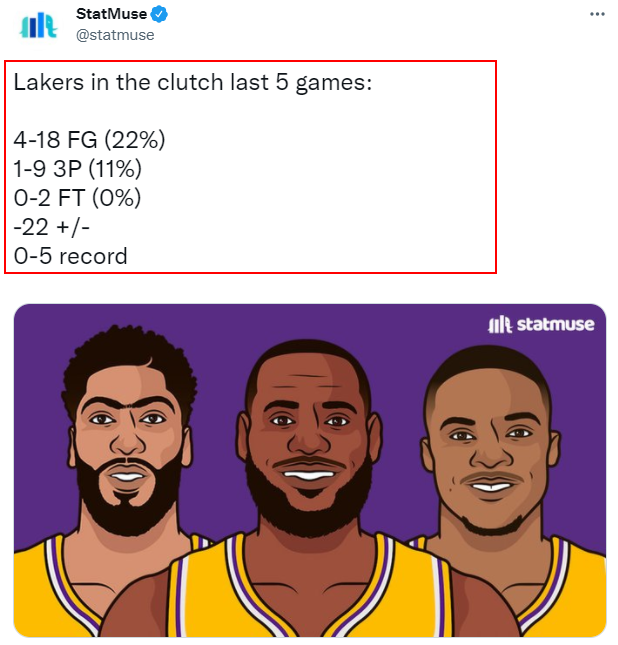Click the StatMuse display name
The height and width of the screenshot is (645, 618).
click(111, 14)
